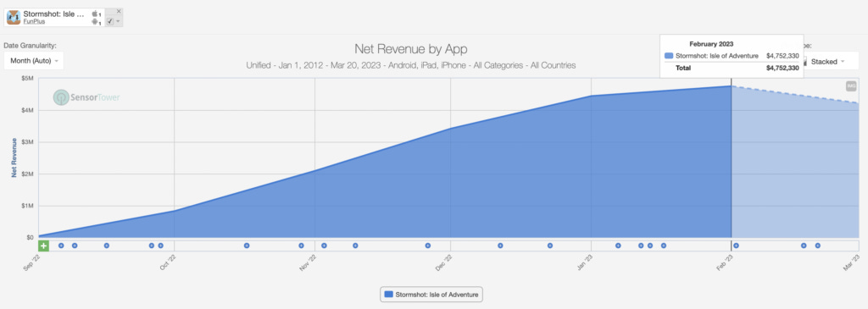The image size is (868, 309).
Task: Select the first event marker after Dec '22
Action: tap(500, 246)
